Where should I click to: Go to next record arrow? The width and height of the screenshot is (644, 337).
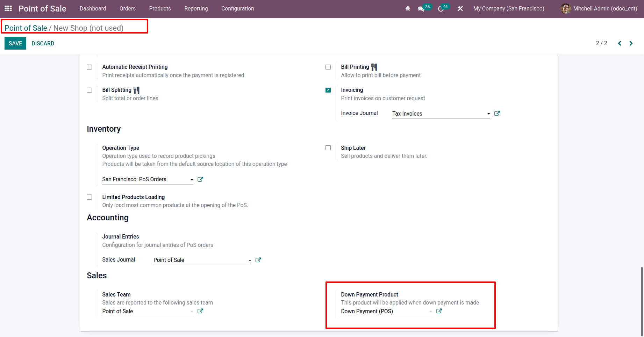pyautogui.click(x=631, y=43)
